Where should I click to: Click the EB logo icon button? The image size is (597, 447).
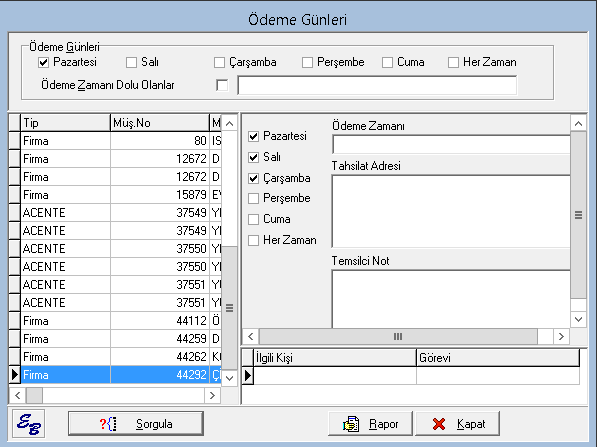[29, 423]
